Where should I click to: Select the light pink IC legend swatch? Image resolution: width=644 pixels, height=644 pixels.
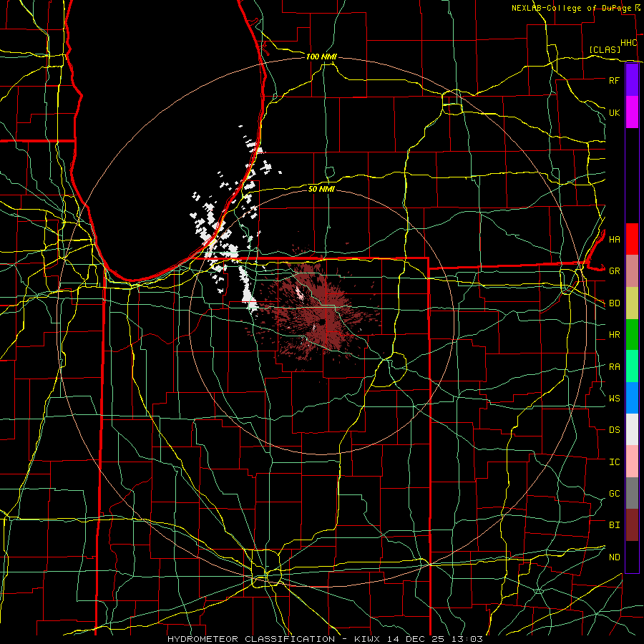pos(632,462)
